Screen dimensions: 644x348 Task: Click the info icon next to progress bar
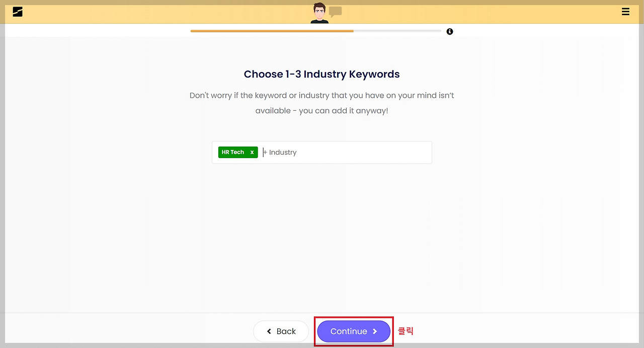click(x=450, y=31)
